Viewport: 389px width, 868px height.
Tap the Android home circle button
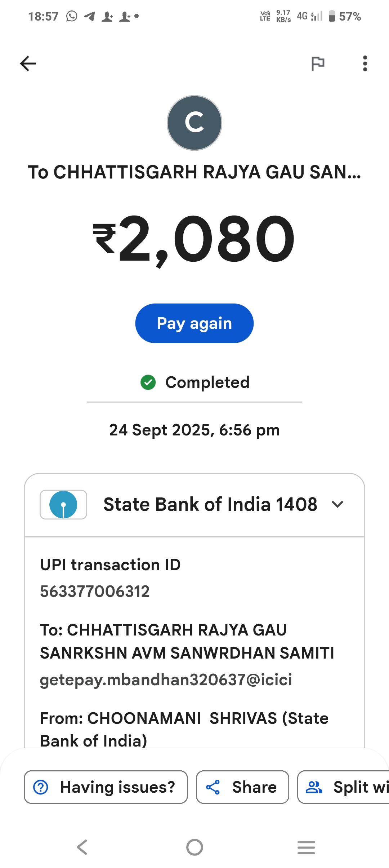(194, 847)
